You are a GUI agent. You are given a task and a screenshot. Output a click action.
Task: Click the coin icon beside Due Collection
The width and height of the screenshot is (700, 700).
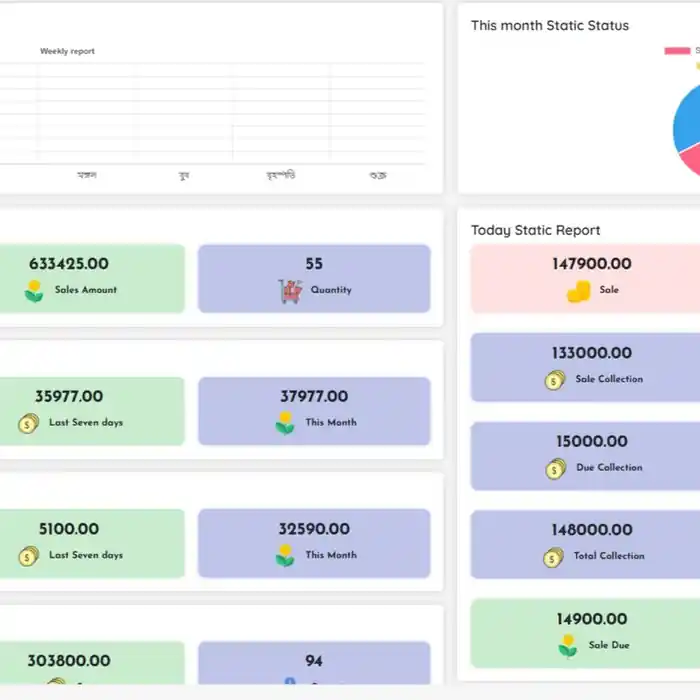point(555,469)
